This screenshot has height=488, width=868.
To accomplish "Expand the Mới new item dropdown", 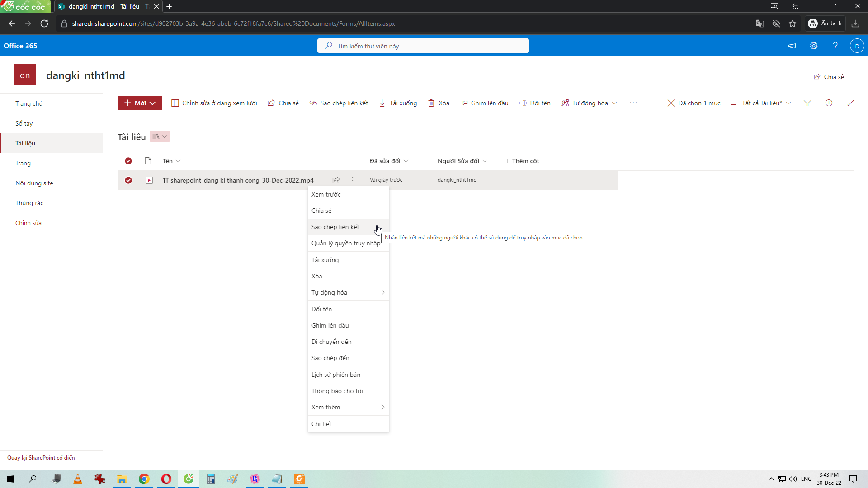I will [140, 103].
